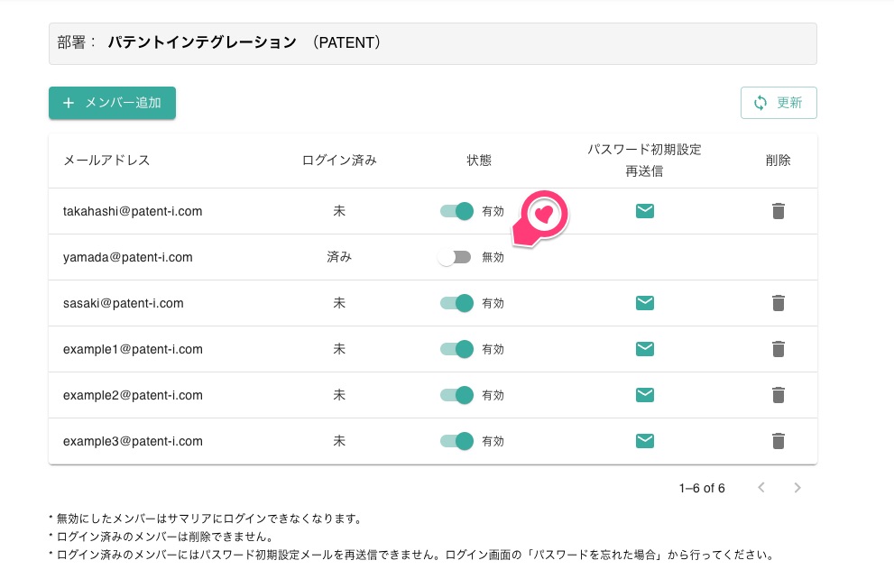Screen dimensions: 894x588
Task: Delete member sasaki@patent-i.com with trash icon
Action: coord(779,302)
